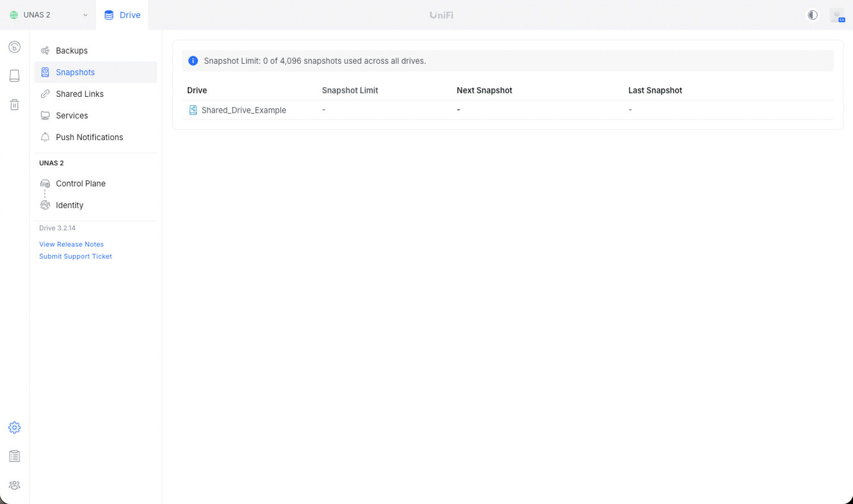Toggle dark/light theme mode
The height and width of the screenshot is (504, 853).
coord(813,15)
